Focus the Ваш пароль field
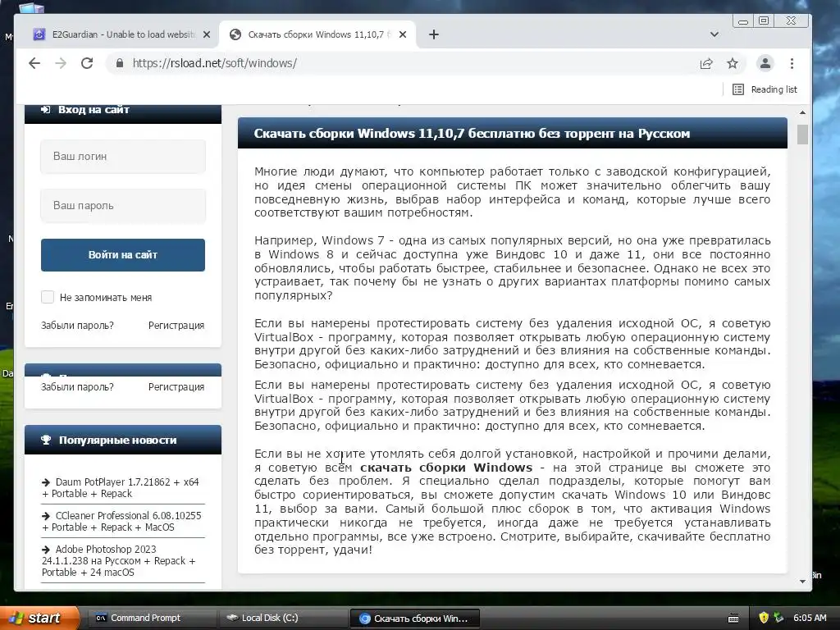The width and height of the screenshot is (840, 630). [123, 206]
